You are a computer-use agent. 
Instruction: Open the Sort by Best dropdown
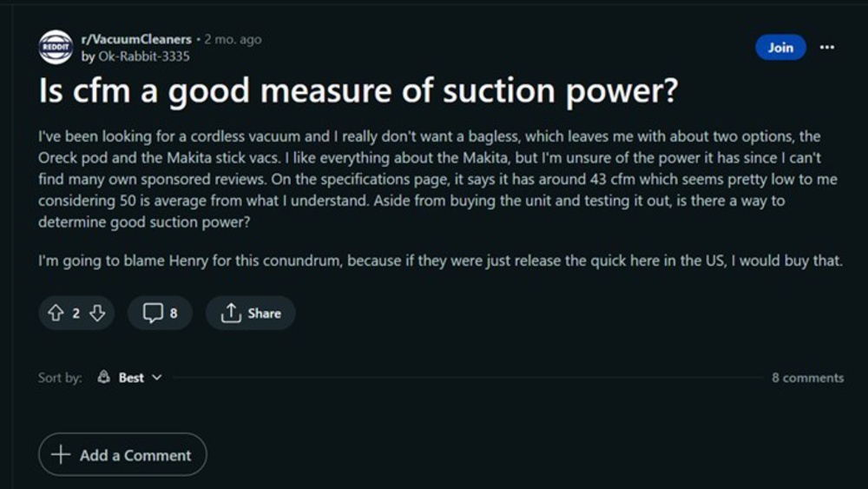(129, 378)
